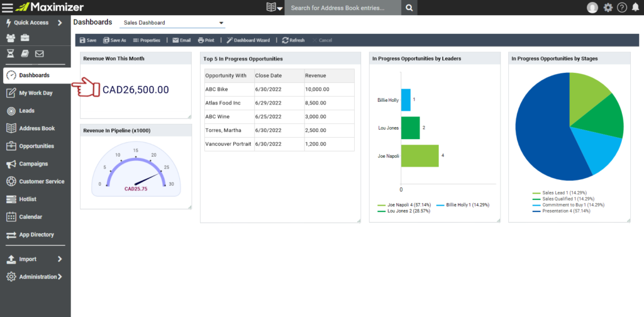Screen dimensions: 644x317
Task: Click the Save As button
Action: click(x=114, y=40)
